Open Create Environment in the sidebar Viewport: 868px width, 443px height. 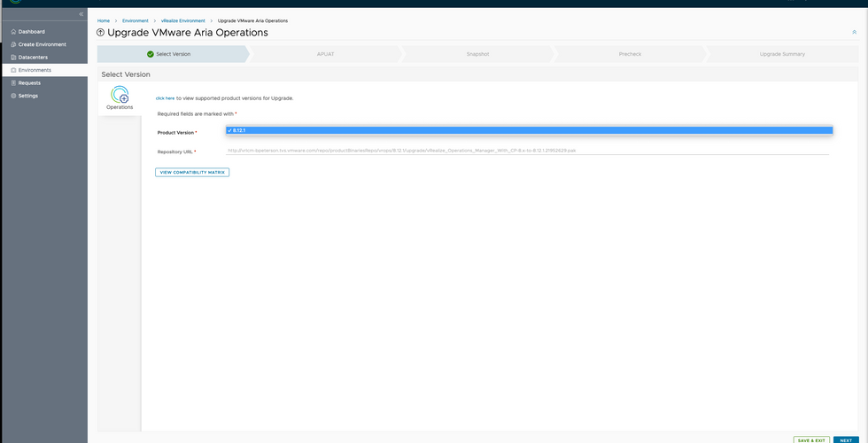tap(43, 44)
